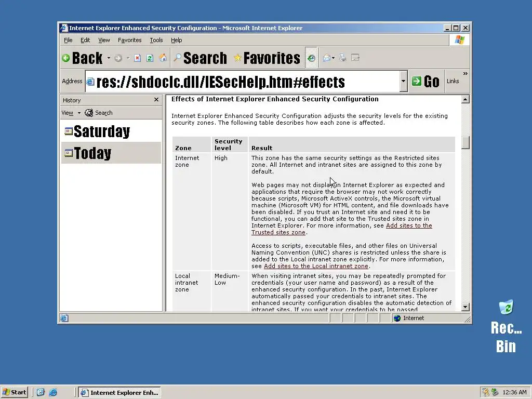
Task: Open the View menu
Action: 104,40
